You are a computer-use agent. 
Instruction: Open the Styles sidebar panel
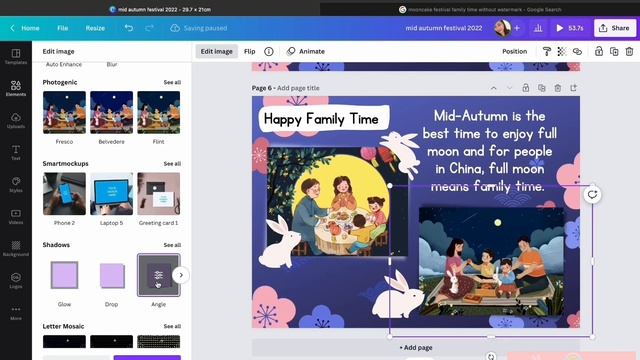coord(16,184)
